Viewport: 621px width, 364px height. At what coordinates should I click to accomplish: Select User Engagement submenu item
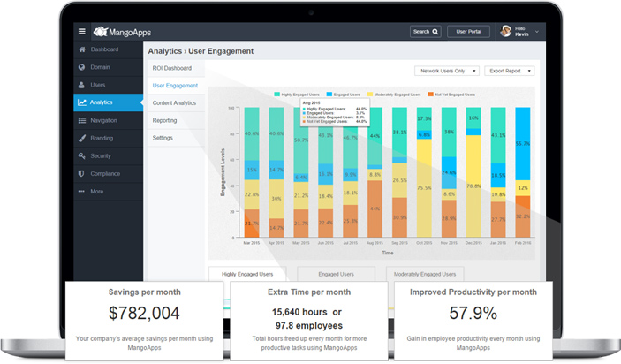(175, 86)
